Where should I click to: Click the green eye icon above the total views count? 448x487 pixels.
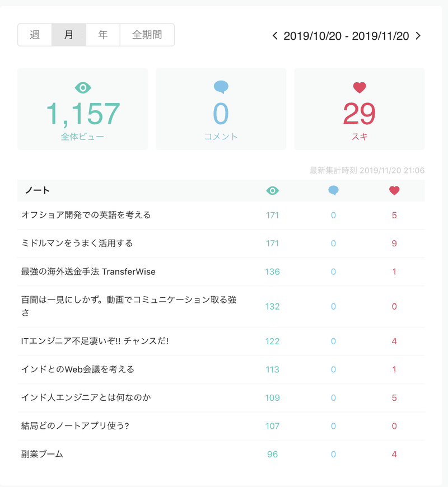tap(82, 88)
